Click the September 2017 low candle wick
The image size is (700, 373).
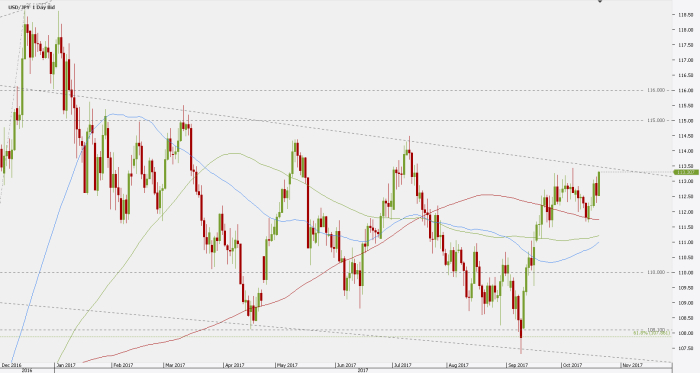pos(521,345)
